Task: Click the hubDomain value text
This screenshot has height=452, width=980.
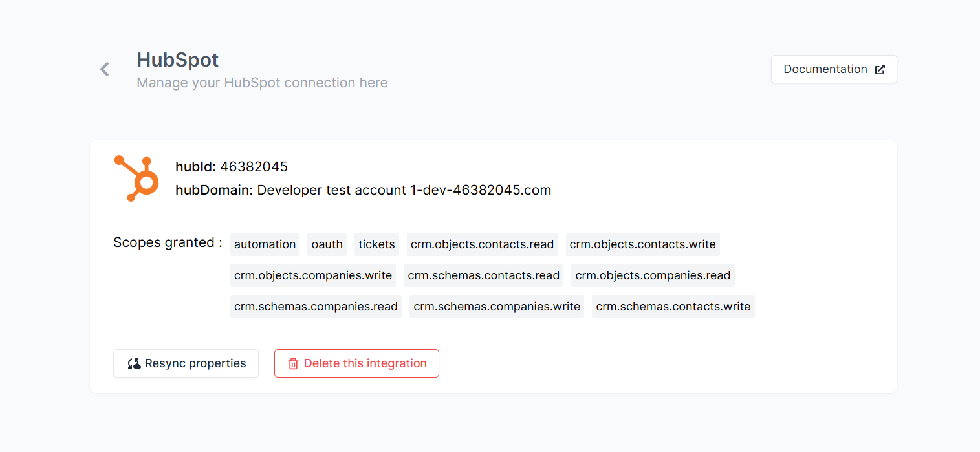Action: [404, 190]
